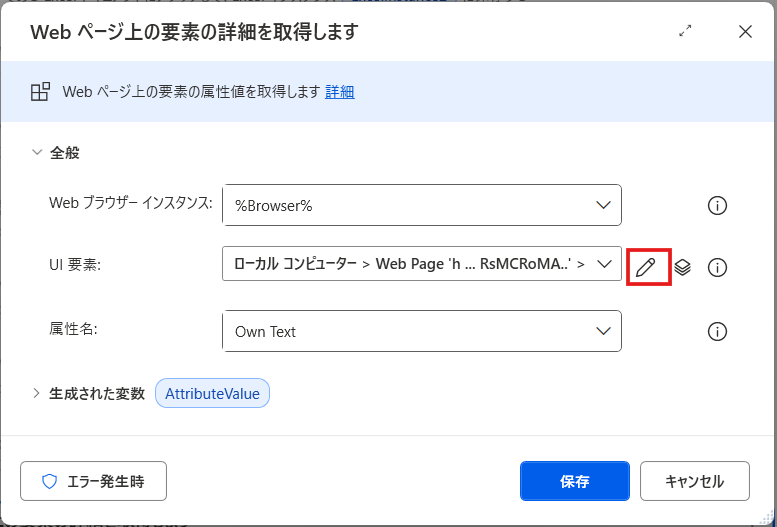Click the action grid icon in info banner
The height and width of the screenshot is (527, 777).
[x=40, y=92]
